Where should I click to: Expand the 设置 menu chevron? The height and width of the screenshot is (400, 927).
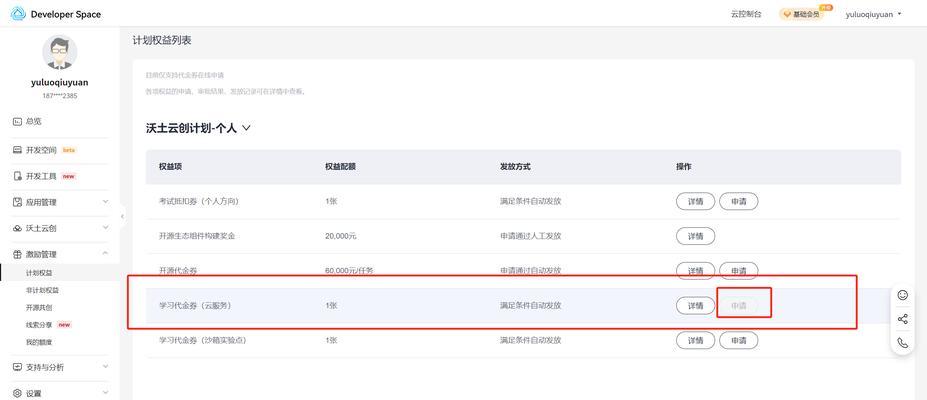pyautogui.click(x=105, y=393)
